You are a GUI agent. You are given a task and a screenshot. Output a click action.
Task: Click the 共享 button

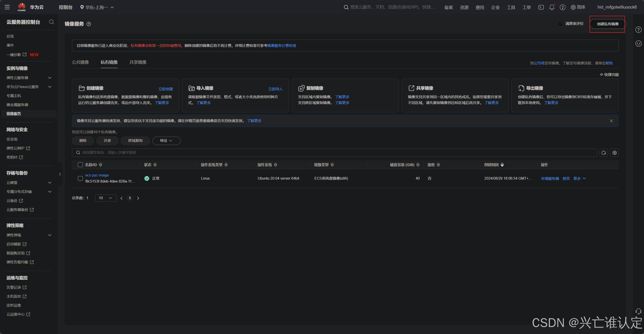click(x=107, y=141)
